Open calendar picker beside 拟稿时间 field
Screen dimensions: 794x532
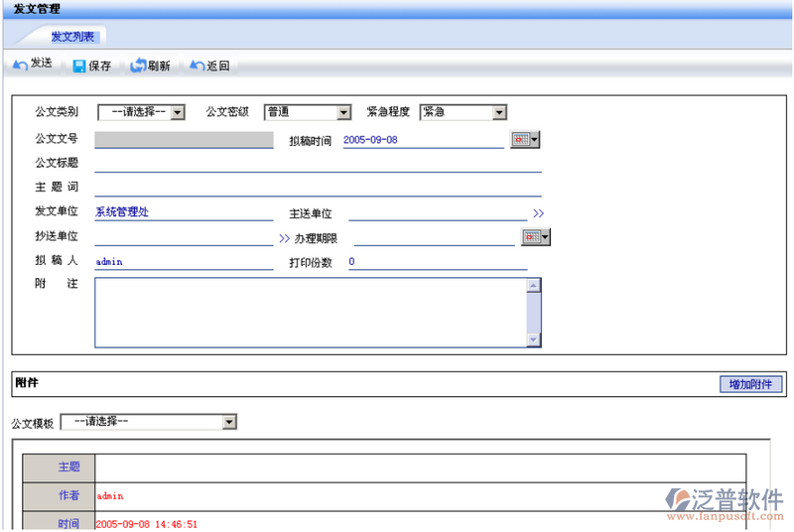525,140
